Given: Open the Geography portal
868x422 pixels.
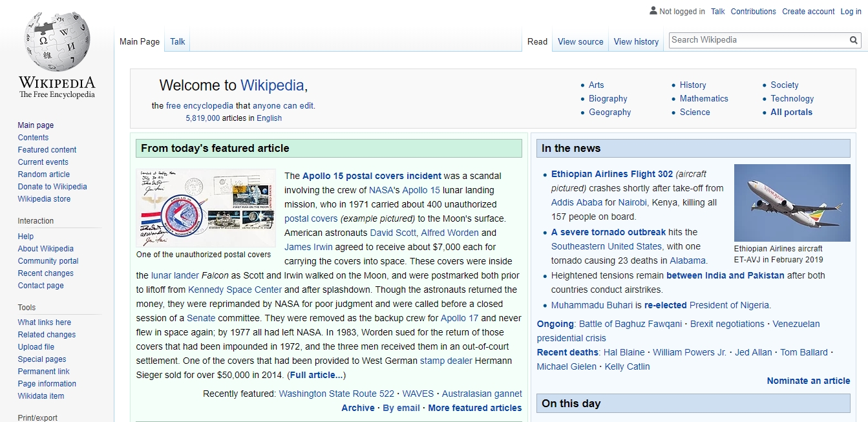Looking at the screenshot, I should coord(610,112).
